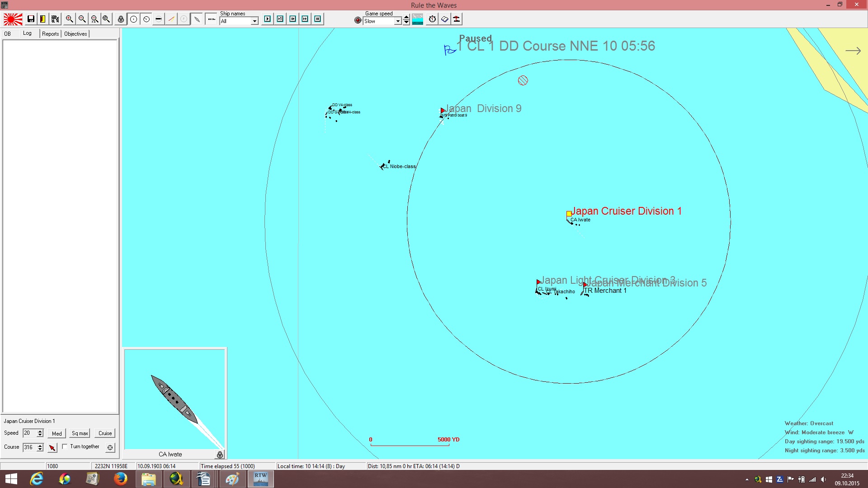The width and height of the screenshot is (868, 488).
Task: Set speed to Cruise
Action: click(105, 433)
